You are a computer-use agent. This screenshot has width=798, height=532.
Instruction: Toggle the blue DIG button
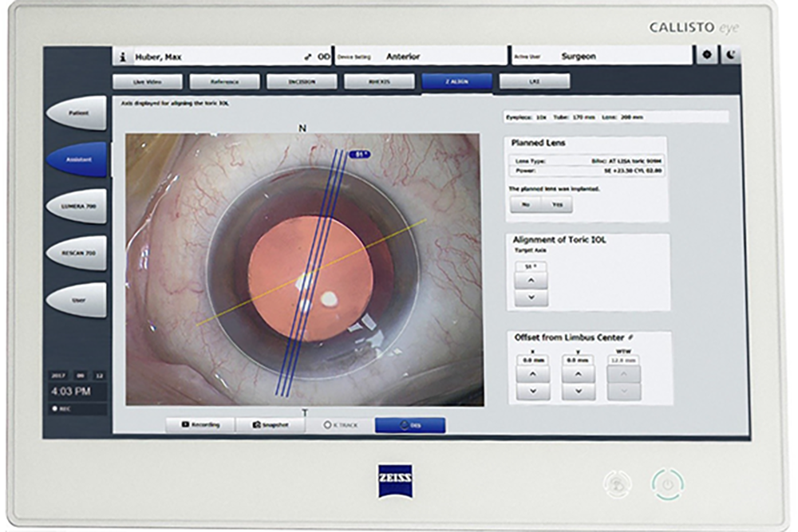coord(410,425)
